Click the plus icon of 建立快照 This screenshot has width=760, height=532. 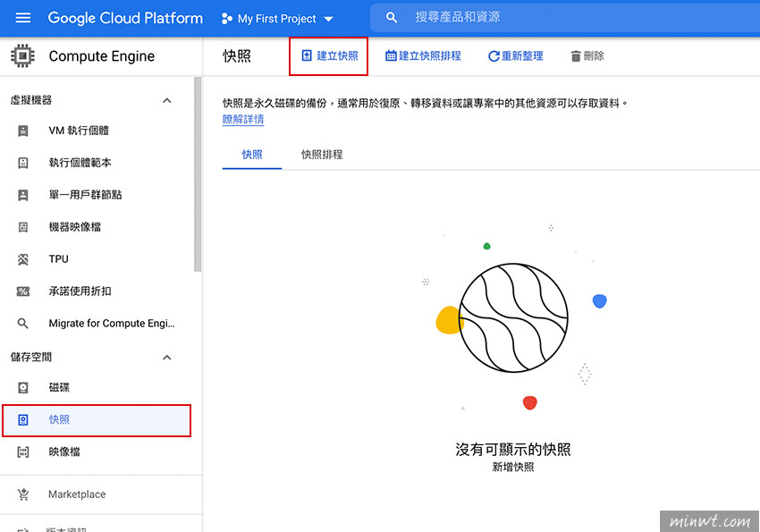coord(307,55)
